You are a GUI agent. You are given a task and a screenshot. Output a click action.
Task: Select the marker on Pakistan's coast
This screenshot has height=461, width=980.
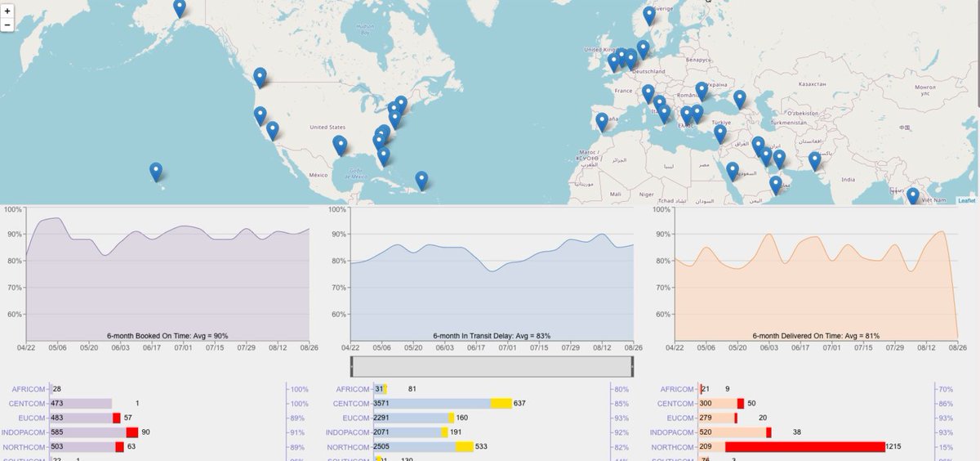coord(814,161)
